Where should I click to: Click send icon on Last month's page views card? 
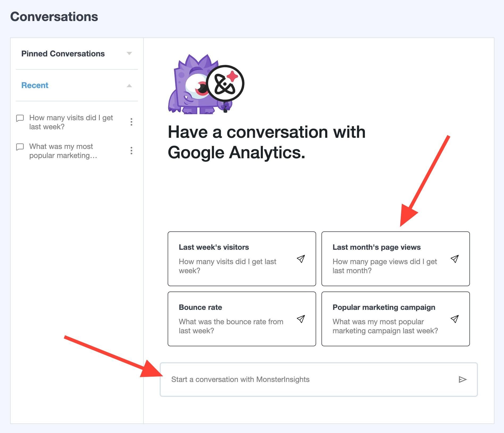(455, 259)
